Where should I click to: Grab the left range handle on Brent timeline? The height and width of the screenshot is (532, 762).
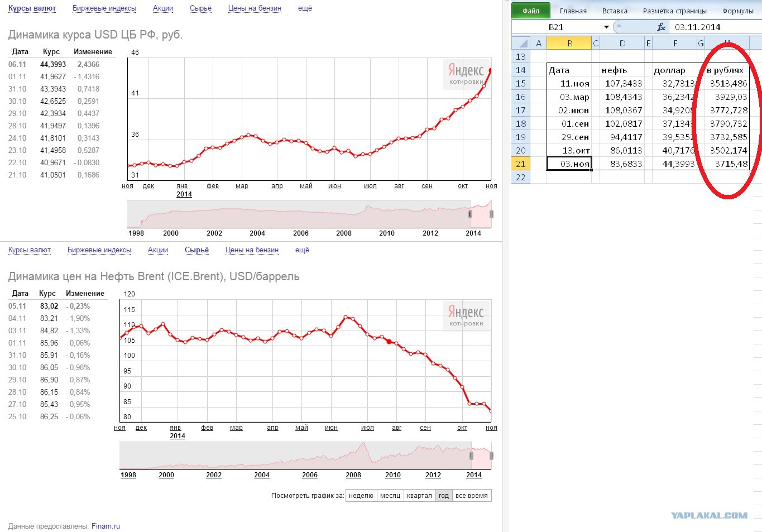(x=472, y=456)
